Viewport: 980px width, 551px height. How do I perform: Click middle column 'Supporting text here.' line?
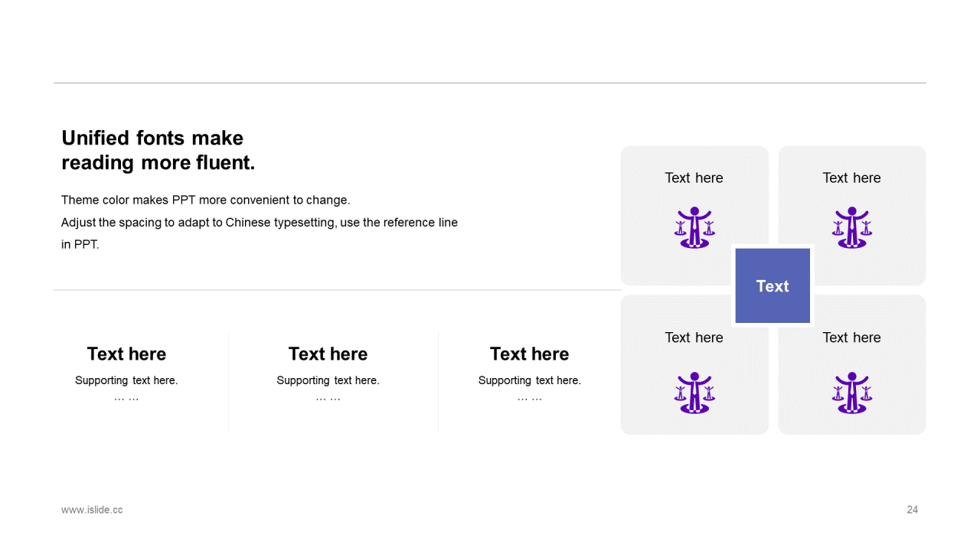(328, 380)
